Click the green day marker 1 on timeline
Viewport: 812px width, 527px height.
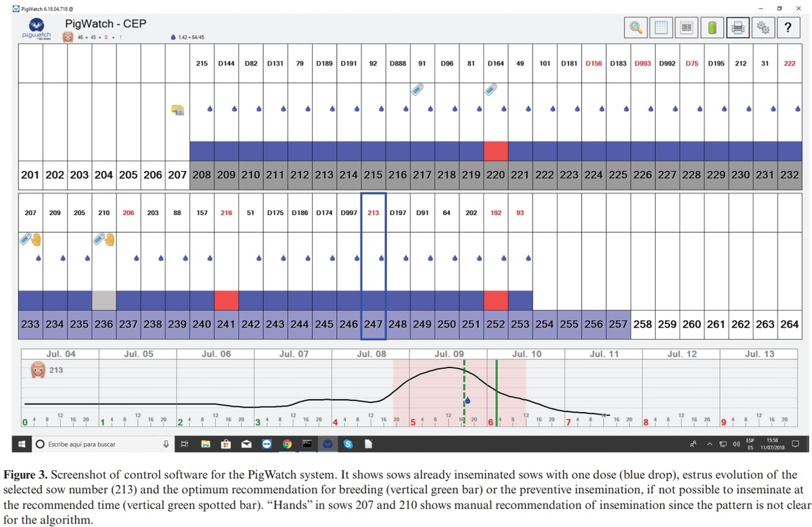coord(101,422)
